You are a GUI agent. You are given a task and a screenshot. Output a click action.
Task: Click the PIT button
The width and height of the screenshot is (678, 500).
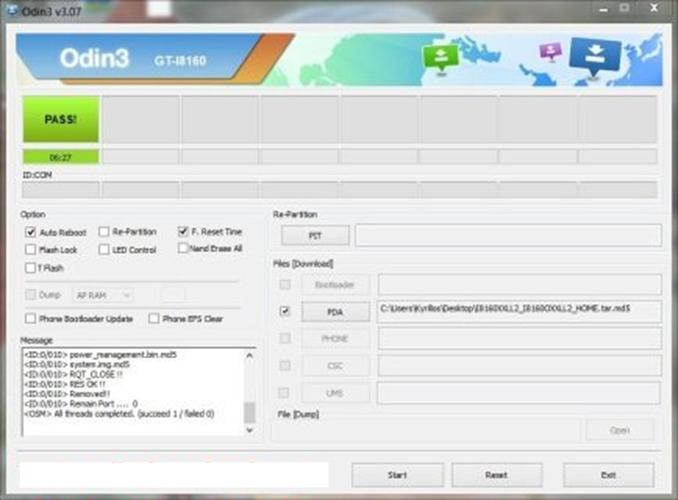click(315, 235)
